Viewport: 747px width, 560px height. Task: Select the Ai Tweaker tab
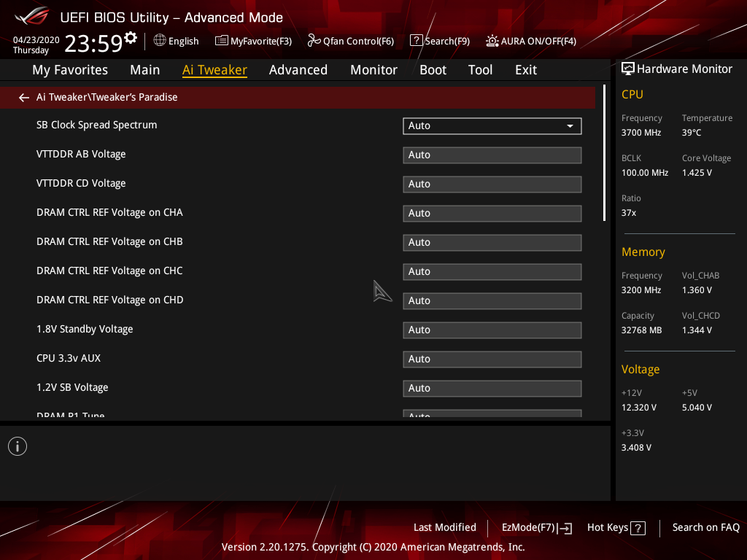point(214,70)
